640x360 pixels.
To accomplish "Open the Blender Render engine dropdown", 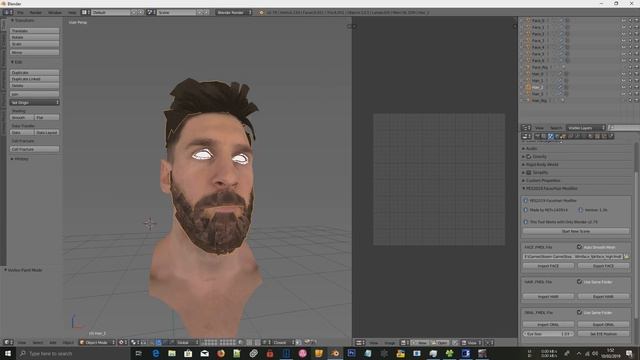I will (x=233, y=12).
